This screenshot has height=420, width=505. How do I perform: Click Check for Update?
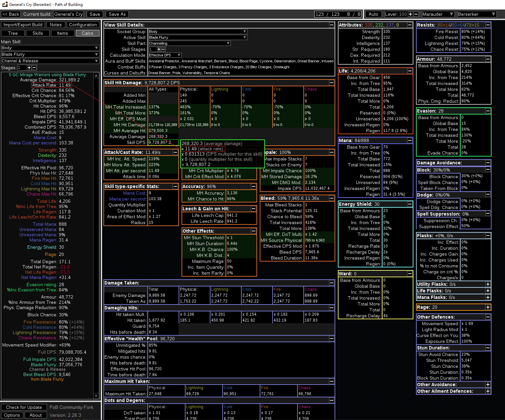click(x=24, y=407)
